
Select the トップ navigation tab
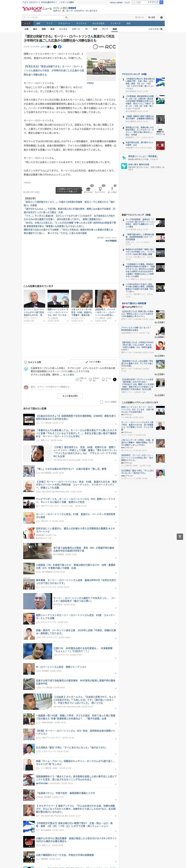27,24
